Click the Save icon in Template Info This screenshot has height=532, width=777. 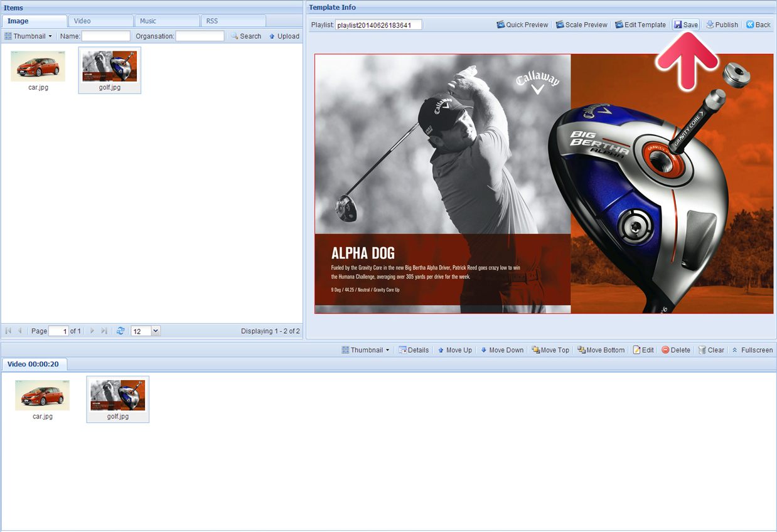pyautogui.click(x=678, y=25)
